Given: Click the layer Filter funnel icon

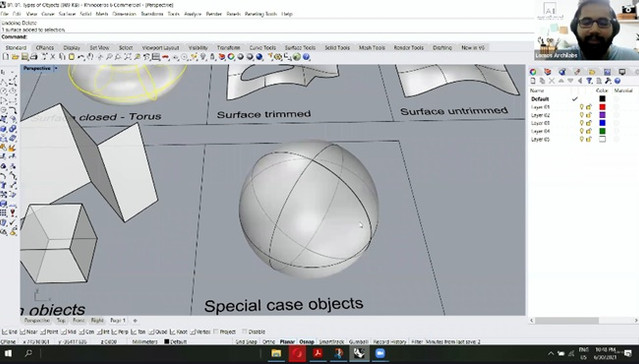Looking at the screenshot, I should [589, 81].
